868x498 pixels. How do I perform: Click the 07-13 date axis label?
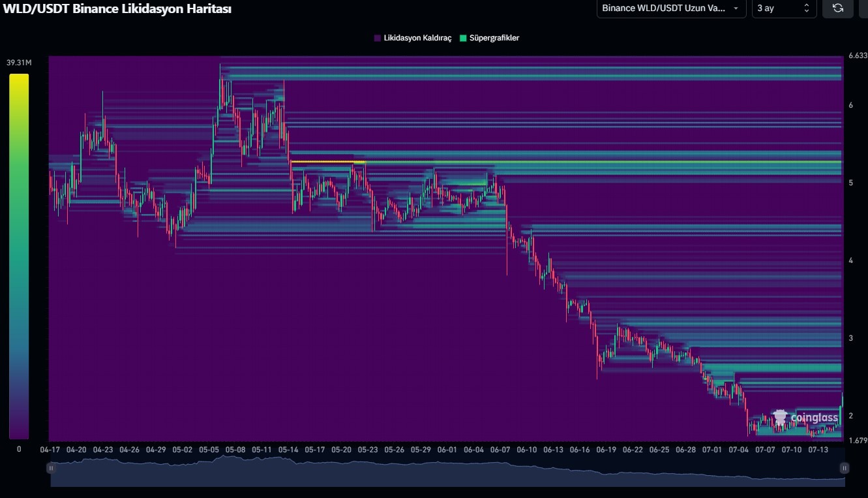[x=818, y=450]
